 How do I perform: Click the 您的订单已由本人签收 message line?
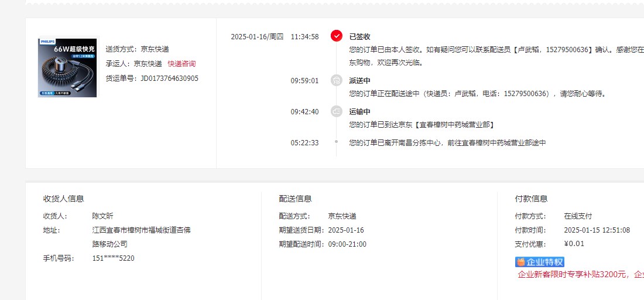(496, 50)
